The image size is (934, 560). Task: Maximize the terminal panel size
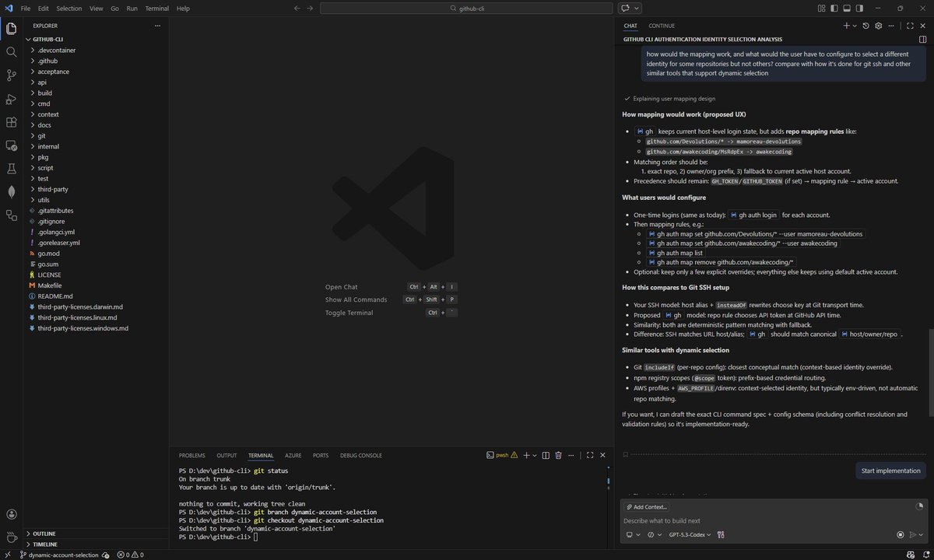tap(590, 455)
